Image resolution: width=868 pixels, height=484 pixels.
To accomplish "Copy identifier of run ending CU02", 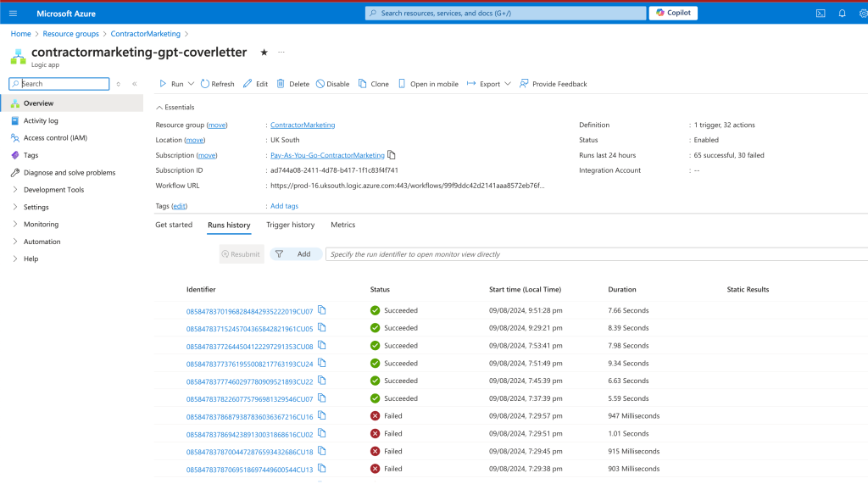I will (322, 434).
